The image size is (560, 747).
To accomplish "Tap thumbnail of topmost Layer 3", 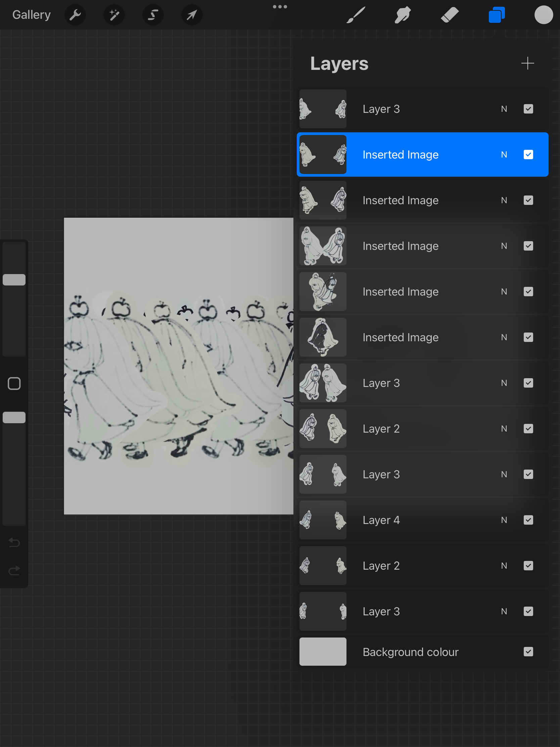I will [x=323, y=109].
